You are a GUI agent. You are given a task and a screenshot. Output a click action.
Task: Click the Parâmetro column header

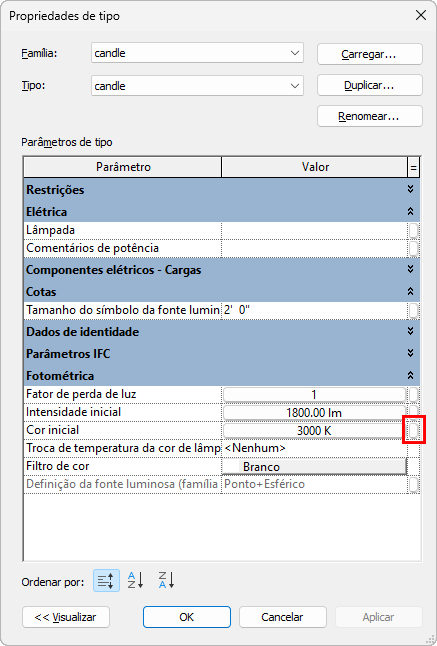123,167
